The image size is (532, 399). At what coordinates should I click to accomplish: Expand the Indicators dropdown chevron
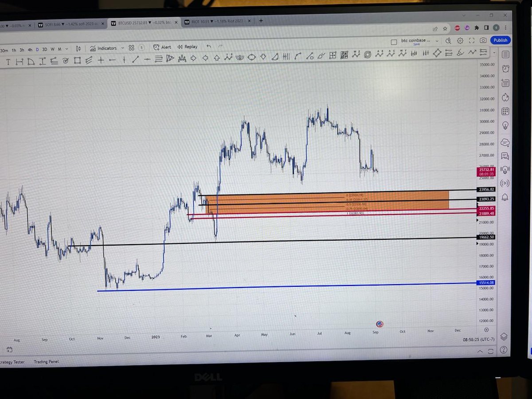(x=123, y=48)
